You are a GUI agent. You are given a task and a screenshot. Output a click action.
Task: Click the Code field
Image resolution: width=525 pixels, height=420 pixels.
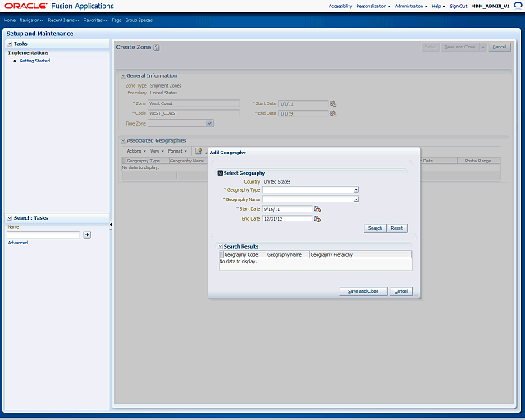coord(194,113)
